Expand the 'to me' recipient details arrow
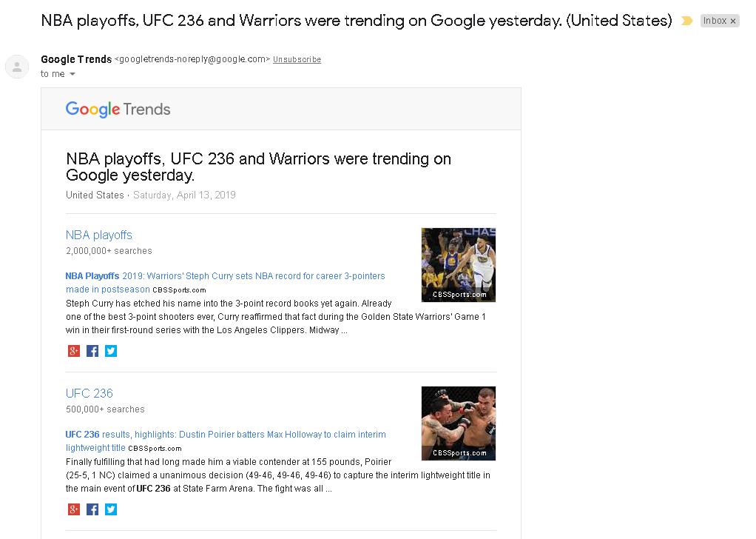Viewport: 756px width, 539px height. (x=72, y=74)
